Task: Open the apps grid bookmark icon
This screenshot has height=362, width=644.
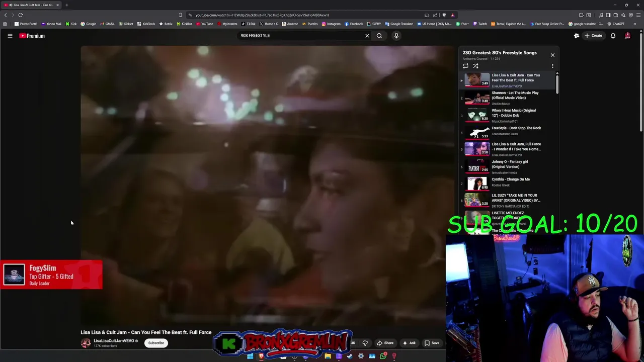Action: pyautogui.click(x=5, y=24)
